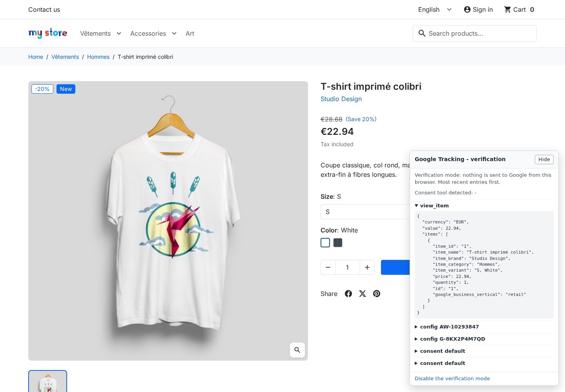Open the Vêtements menu
565x392 pixels.
click(x=100, y=33)
